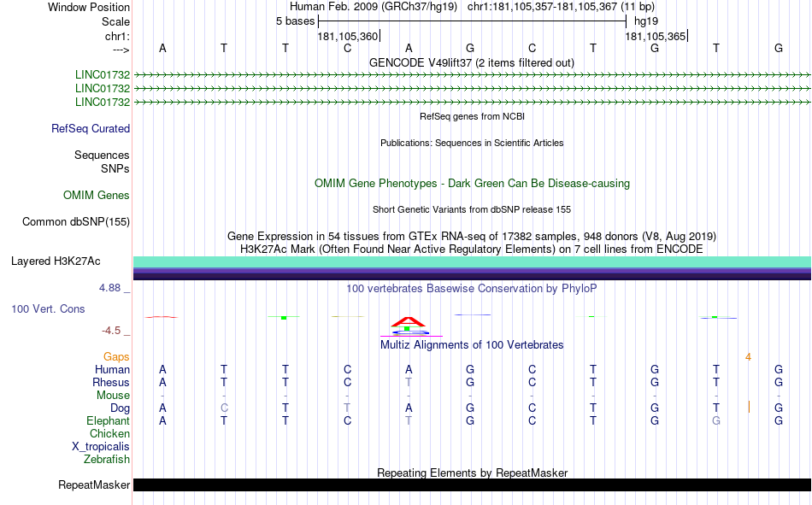Click the RepeatMasker track label
The image size is (812, 505).
[x=94, y=484]
